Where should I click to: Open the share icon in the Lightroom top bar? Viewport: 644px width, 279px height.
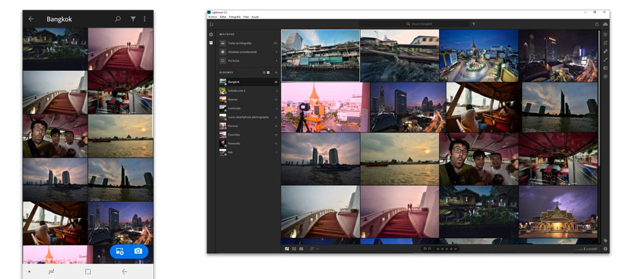coord(596,24)
